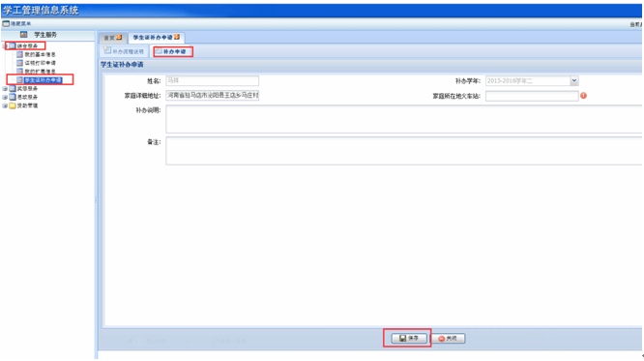644x361 pixels.
Task: Close the 首页 tab via its orange icon
Action: [x=119, y=38]
